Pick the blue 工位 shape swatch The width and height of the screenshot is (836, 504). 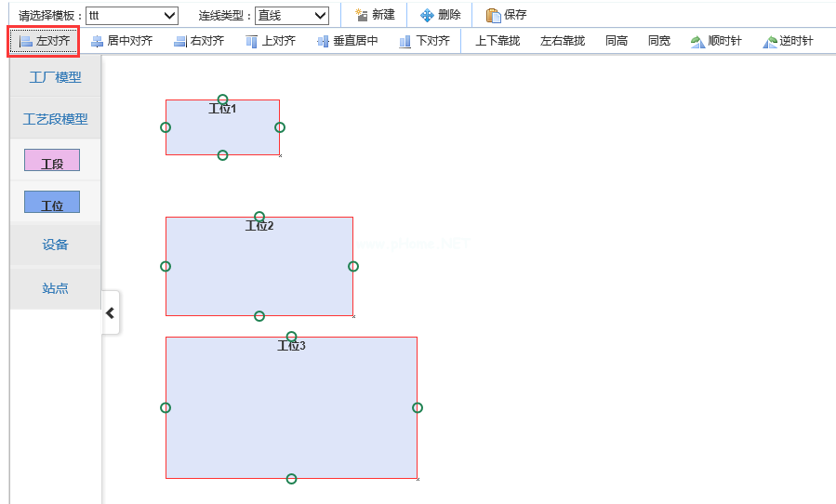(52, 203)
